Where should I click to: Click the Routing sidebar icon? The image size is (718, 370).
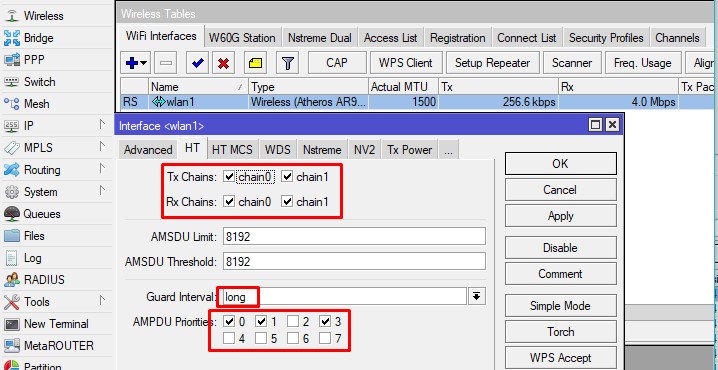[11, 169]
